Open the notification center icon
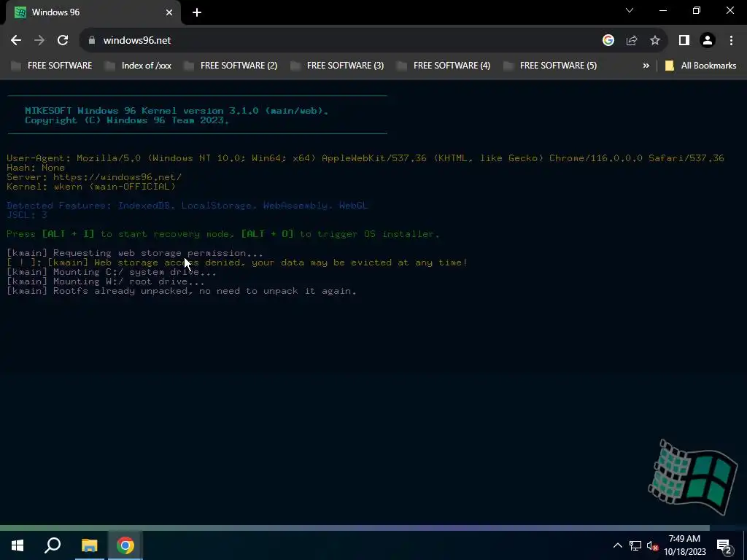This screenshot has width=747, height=560. click(724, 545)
